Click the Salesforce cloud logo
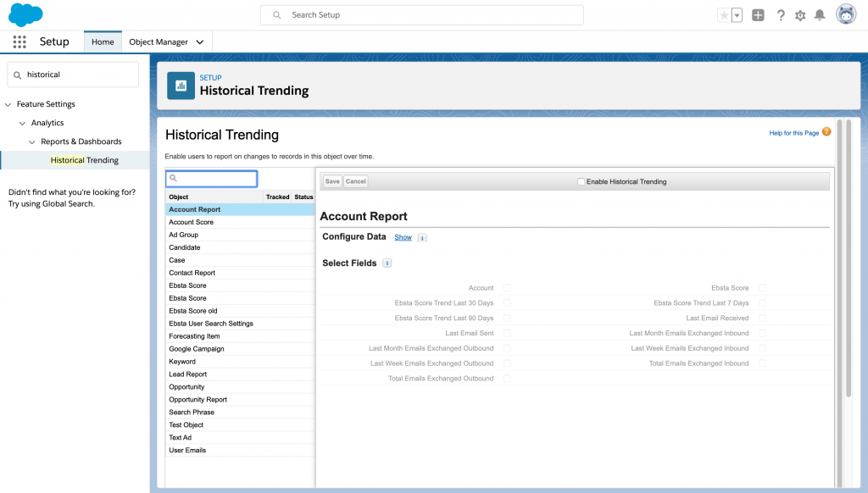The width and height of the screenshot is (868, 493). (25, 14)
